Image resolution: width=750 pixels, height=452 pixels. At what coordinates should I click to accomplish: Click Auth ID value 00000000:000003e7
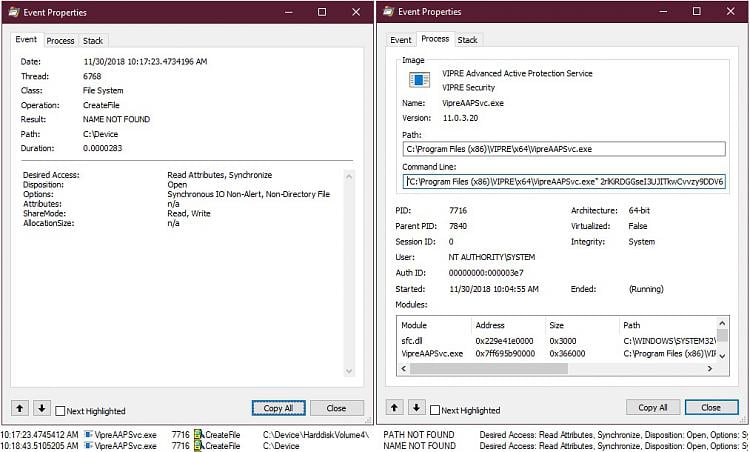coord(486,273)
